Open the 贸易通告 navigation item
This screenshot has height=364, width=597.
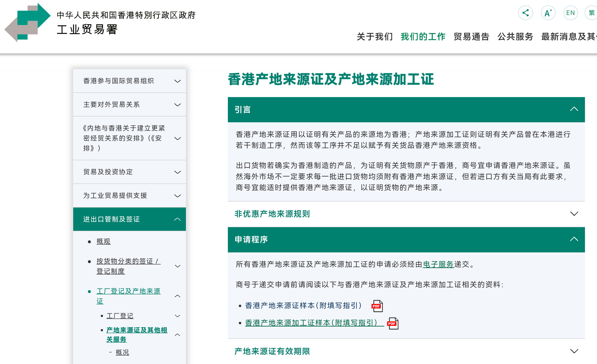(x=471, y=37)
